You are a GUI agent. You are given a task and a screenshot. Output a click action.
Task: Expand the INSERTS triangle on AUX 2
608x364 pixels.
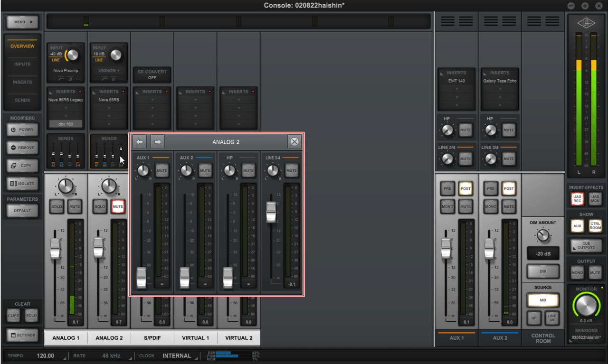click(485, 73)
